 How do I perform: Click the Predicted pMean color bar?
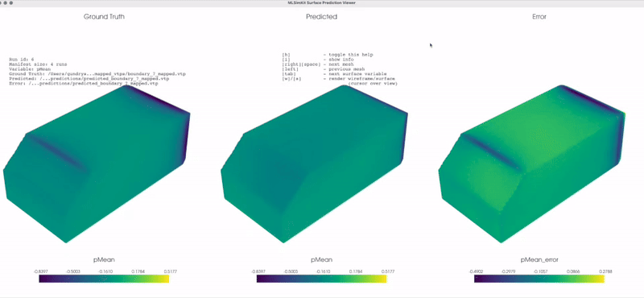pyautogui.click(x=321, y=279)
